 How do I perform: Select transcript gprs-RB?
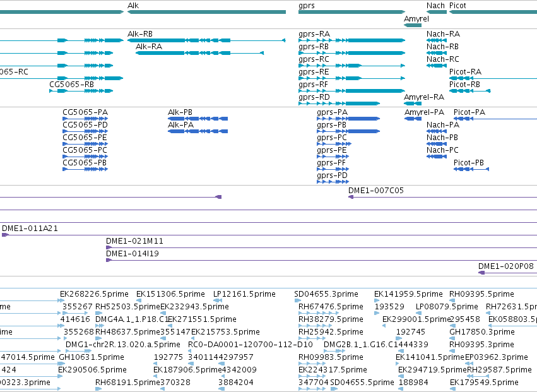314,47
